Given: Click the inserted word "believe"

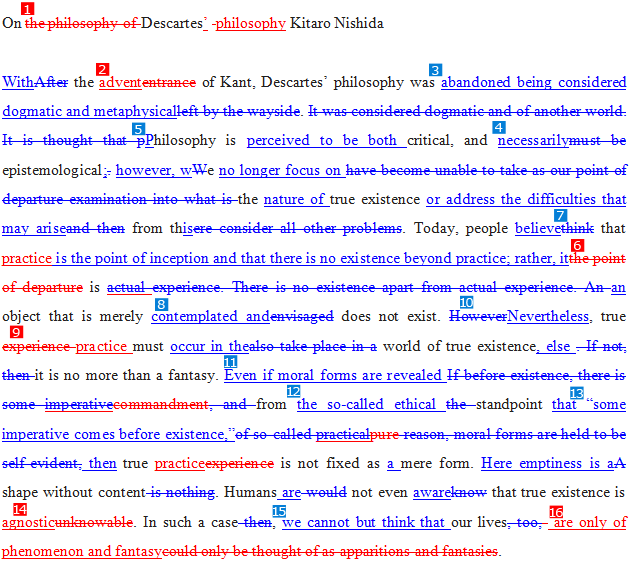Looking at the screenshot, I should tap(538, 228).
